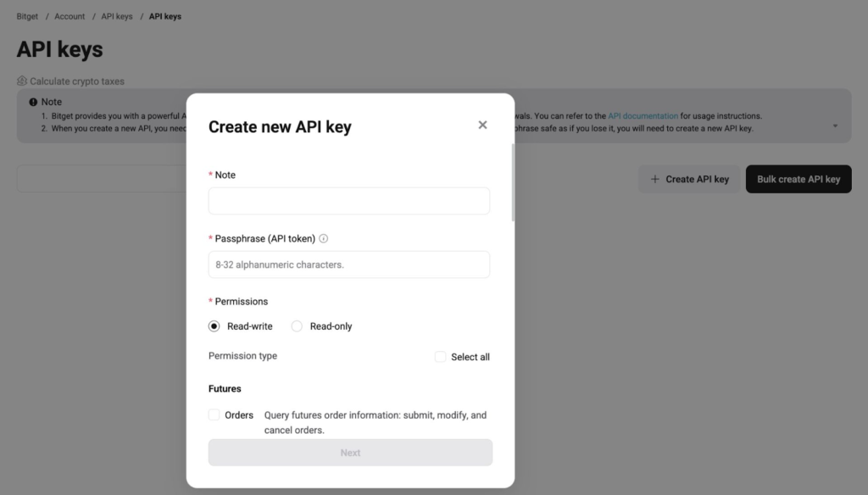Screen dimensions: 868x495
Task: Click the Calculate crypto taxes icon
Action: tap(22, 81)
